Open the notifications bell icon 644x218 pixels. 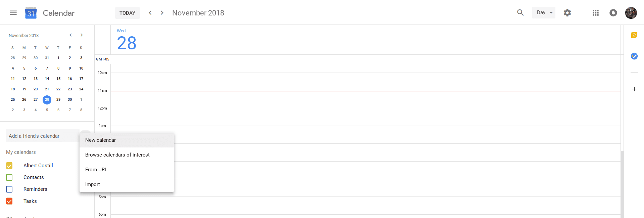coord(613,13)
